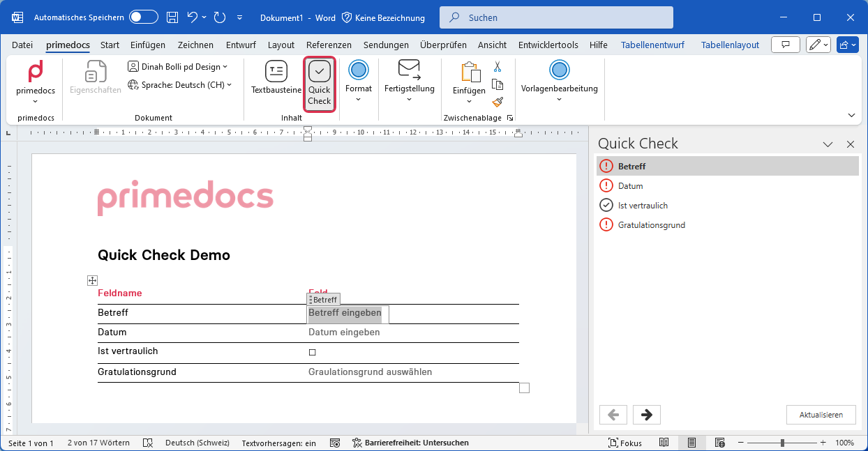Switch to the Tabellenlayout tab
Viewport: 868px width, 451px height.
tap(730, 45)
